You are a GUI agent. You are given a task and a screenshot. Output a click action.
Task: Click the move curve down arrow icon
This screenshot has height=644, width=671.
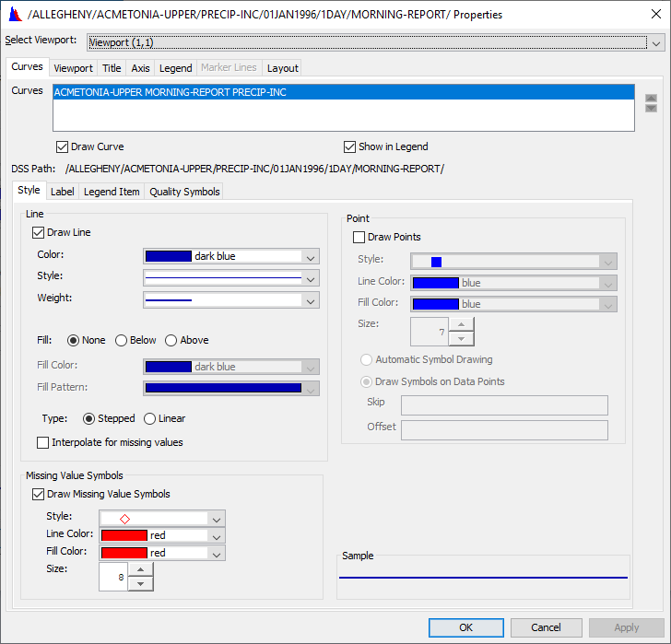point(651,108)
